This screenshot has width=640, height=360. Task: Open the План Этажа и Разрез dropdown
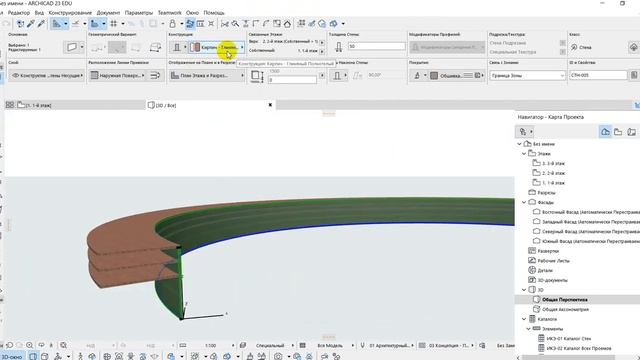pos(207,76)
